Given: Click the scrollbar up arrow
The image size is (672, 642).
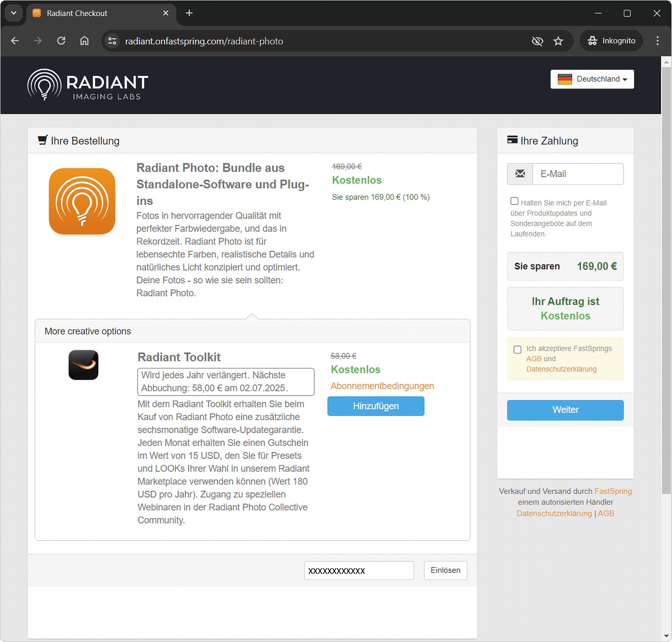Looking at the screenshot, I should coord(666,62).
